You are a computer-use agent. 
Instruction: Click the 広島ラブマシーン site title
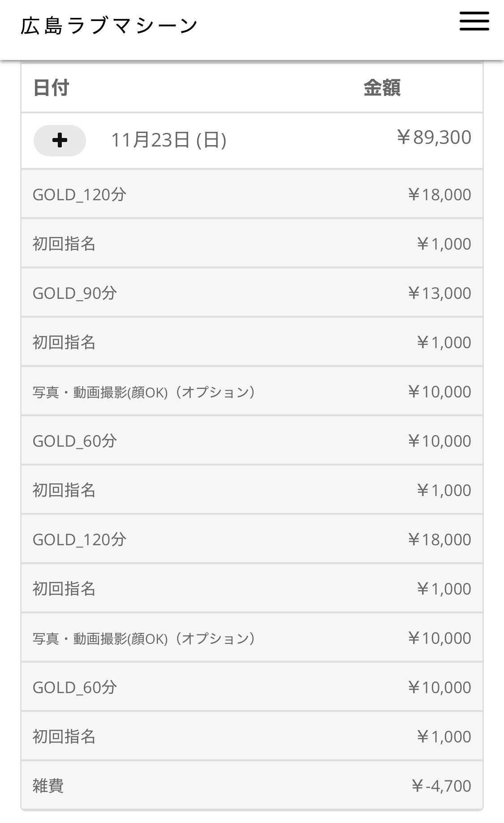(x=109, y=26)
